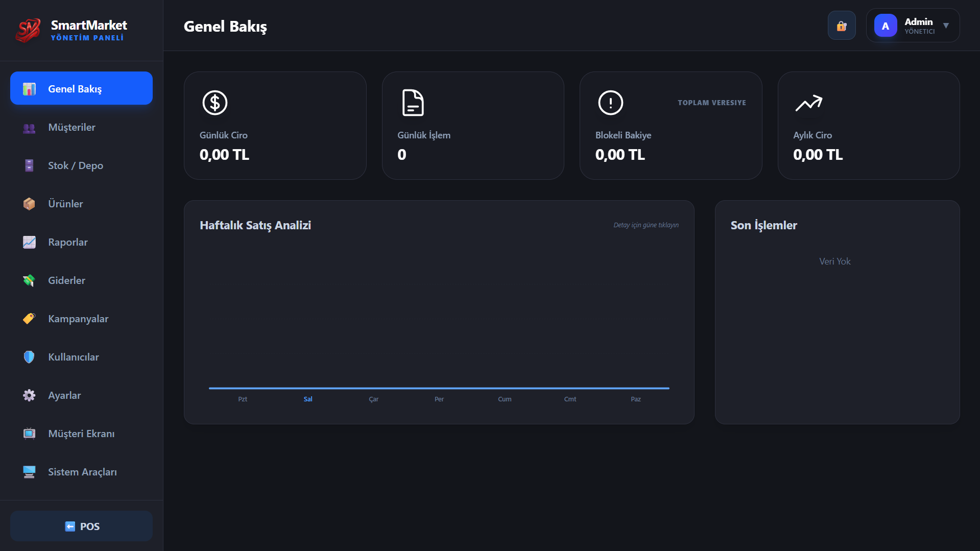Click the Stok / Depo cabinet icon
The height and width of the screenshot is (551, 980).
(29, 165)
